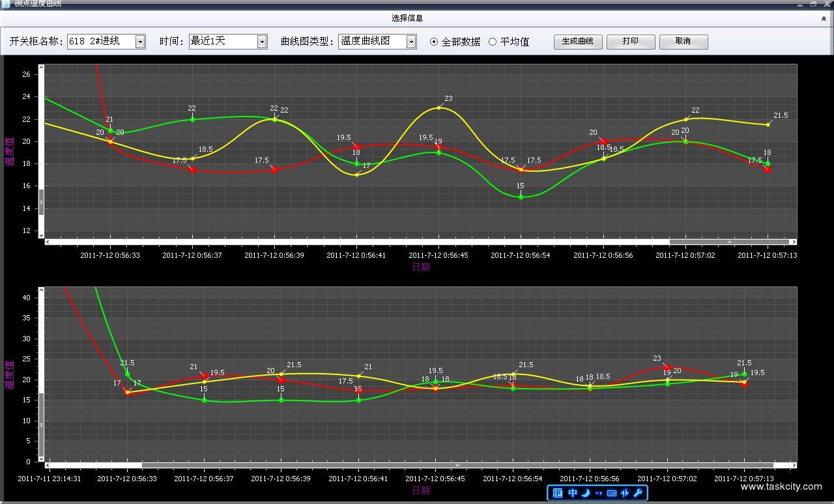
Task: Select the 平均值 radio button
Action: 493,42
